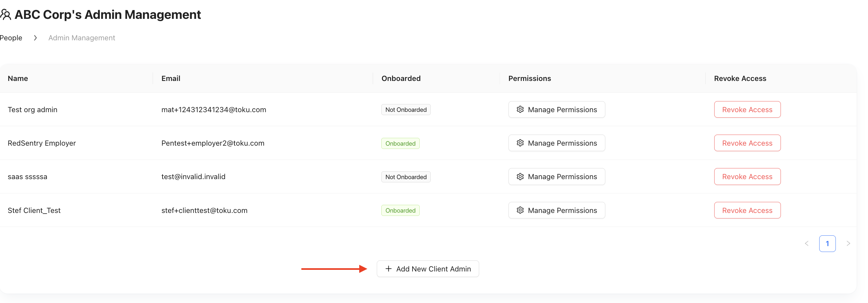868x303 pixels.
Task: Open the People breadcrumb link
Action: click(x=11, y=38)
